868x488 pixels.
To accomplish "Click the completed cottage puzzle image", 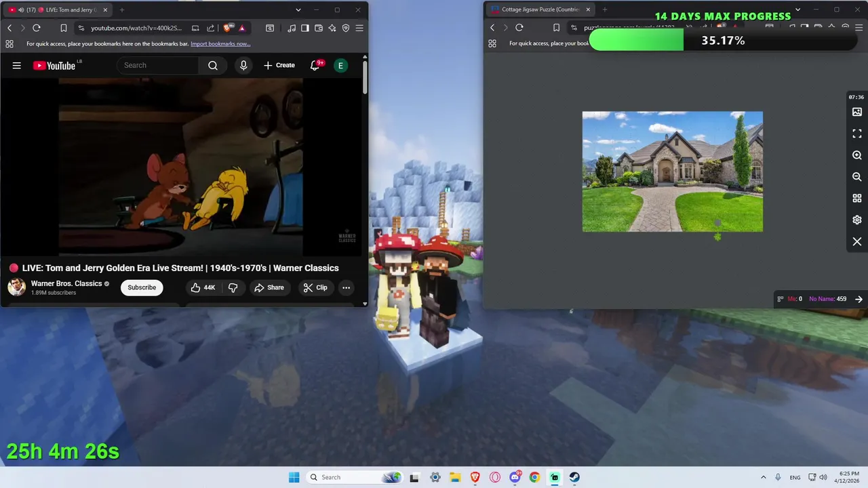I will click(x=673, y=171).
